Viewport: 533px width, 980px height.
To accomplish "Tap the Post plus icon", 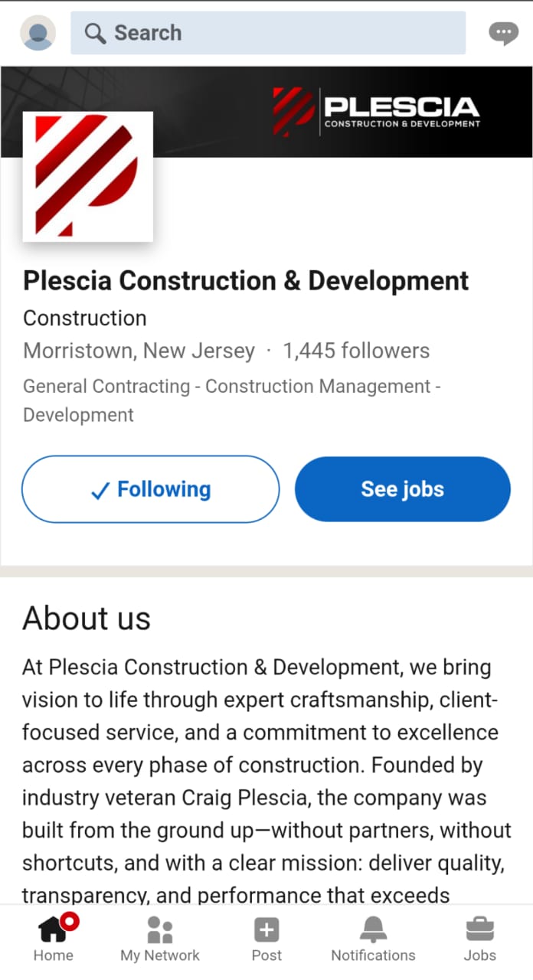I will click(266, 939).
